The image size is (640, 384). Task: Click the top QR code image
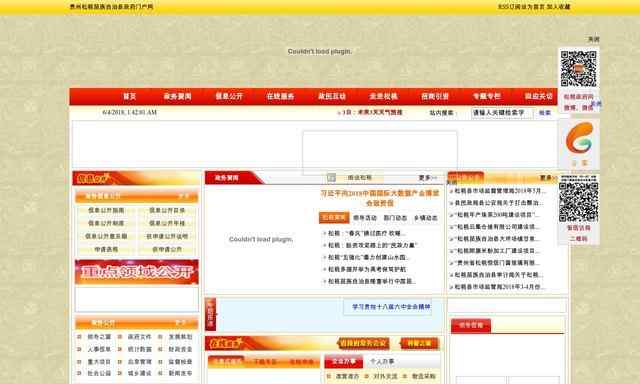(578, 68)
